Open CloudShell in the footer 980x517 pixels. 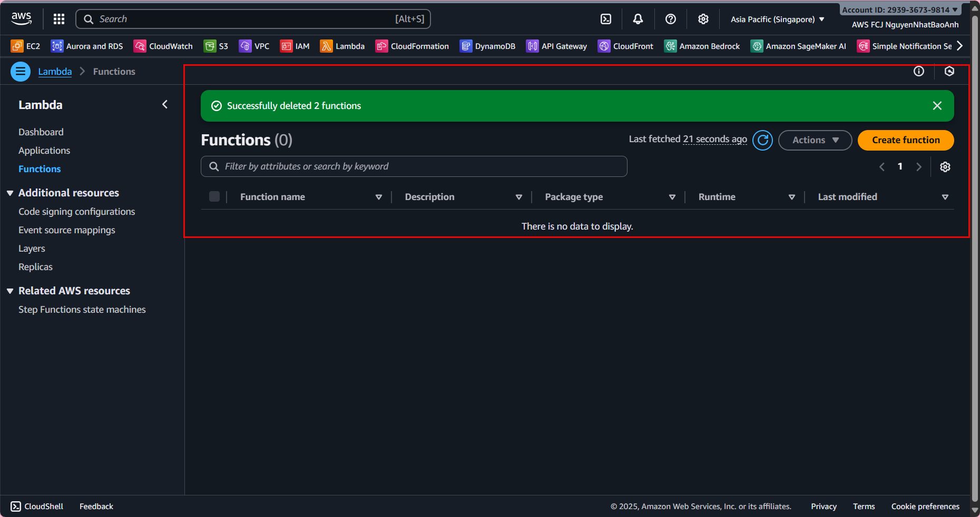(x=37, y=506)
